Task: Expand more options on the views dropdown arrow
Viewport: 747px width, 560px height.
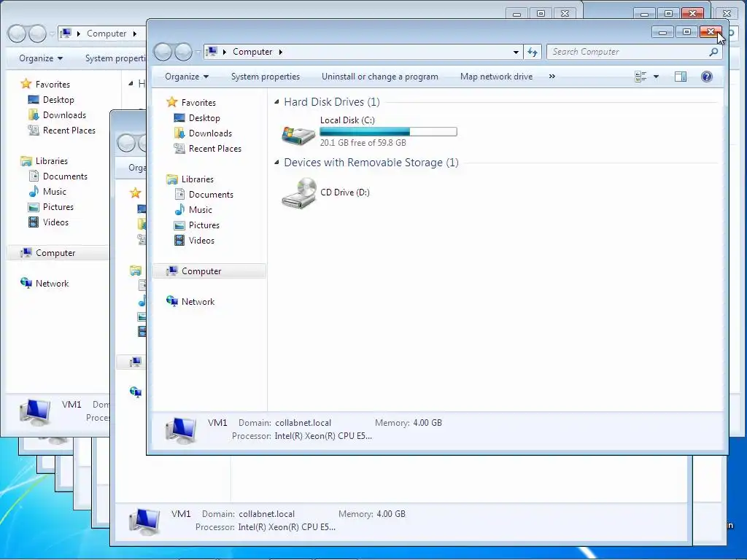Action: coord(656,77)
